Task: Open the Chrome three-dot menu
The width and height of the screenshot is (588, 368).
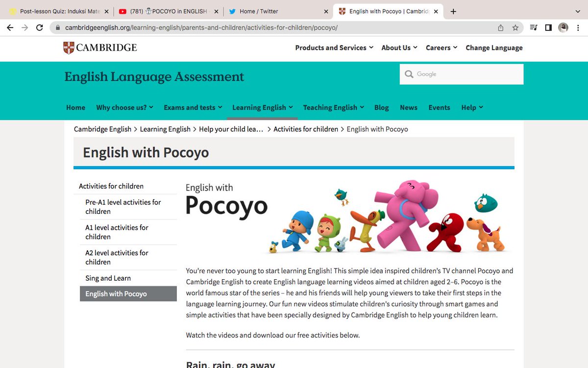Action: click(x=578, y=28)
